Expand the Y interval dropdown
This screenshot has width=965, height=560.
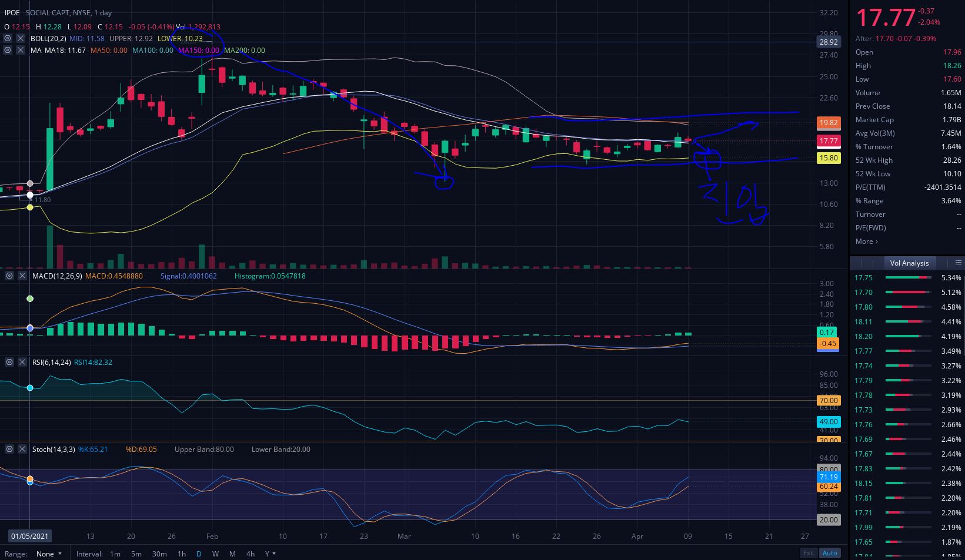(x=270, y=554)
